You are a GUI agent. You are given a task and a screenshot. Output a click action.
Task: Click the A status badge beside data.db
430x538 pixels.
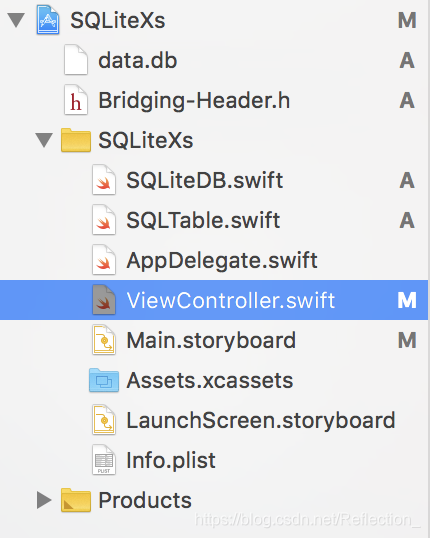[x=407, y=60]
